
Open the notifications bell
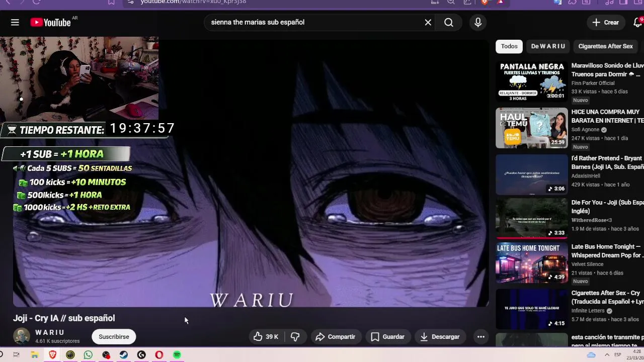click(x=637, y=22)
